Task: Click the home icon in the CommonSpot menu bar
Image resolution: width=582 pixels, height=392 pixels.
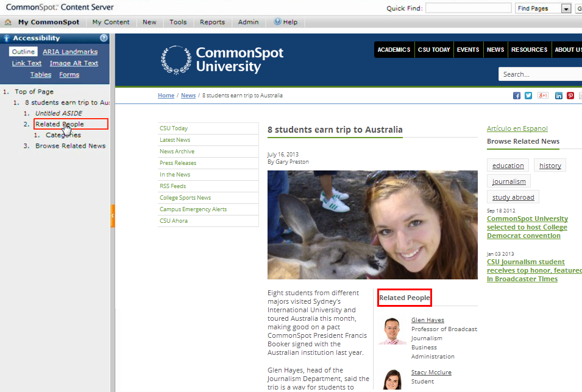Action: [x=8, y=23]
